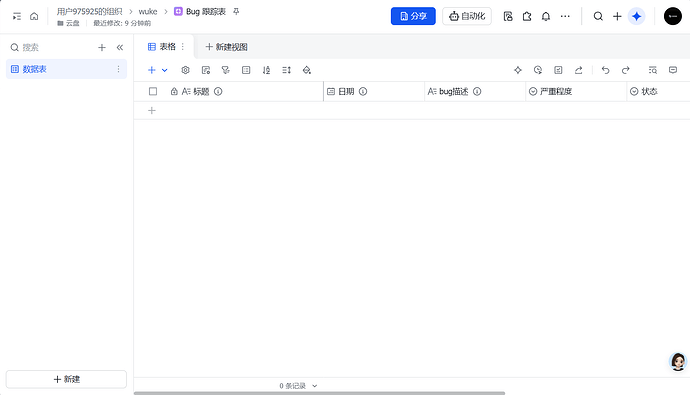The image size is (690, 395).
Task: Open the field configuration gear icon
Action: 185,70
